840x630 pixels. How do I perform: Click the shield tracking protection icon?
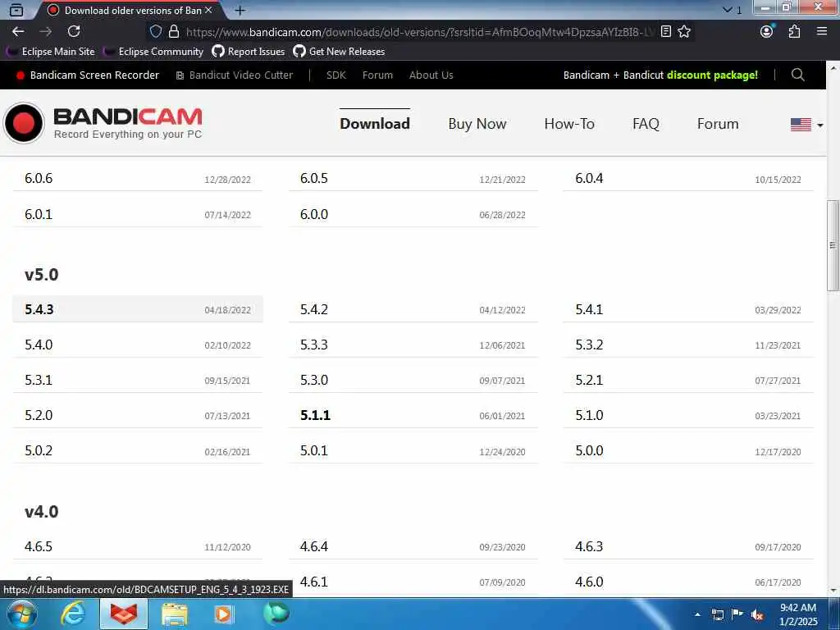[x=155, y=32]
